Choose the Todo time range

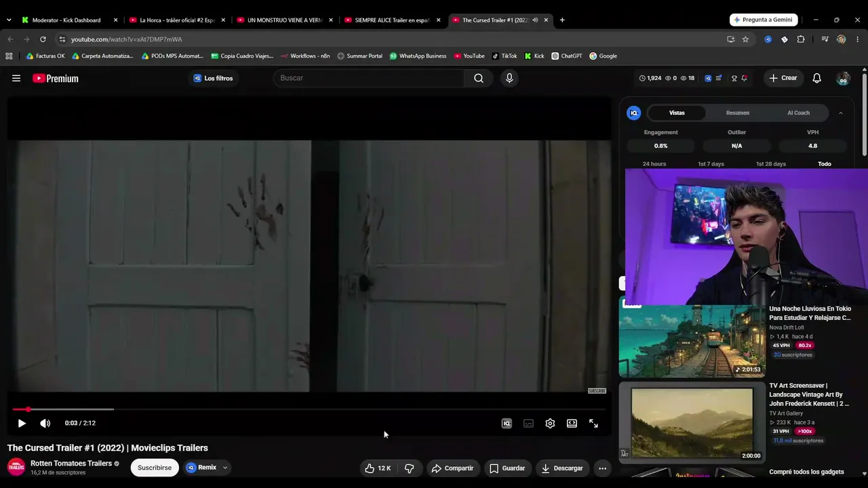825,164
